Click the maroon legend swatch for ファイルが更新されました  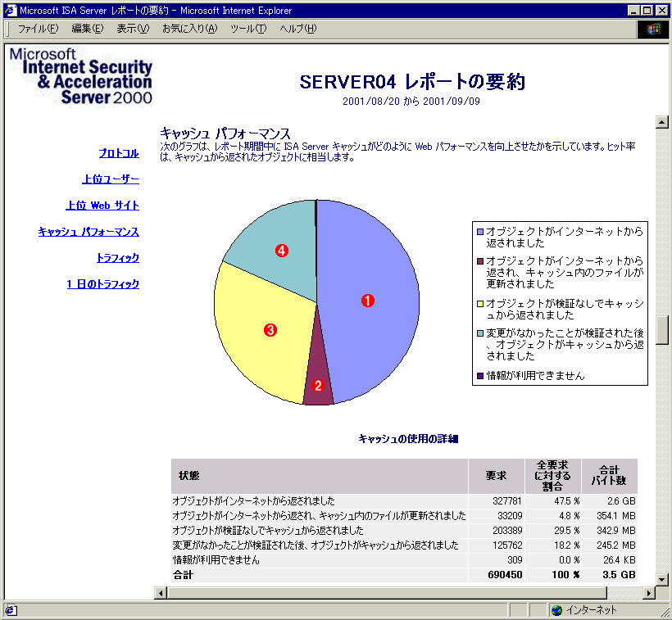pyautogui.click(x=480, y=261)
